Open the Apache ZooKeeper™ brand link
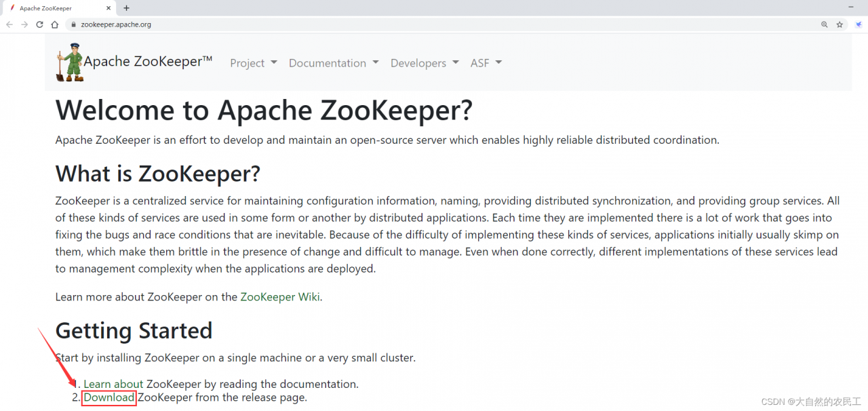868x411 pixels. tap(148, 62)
